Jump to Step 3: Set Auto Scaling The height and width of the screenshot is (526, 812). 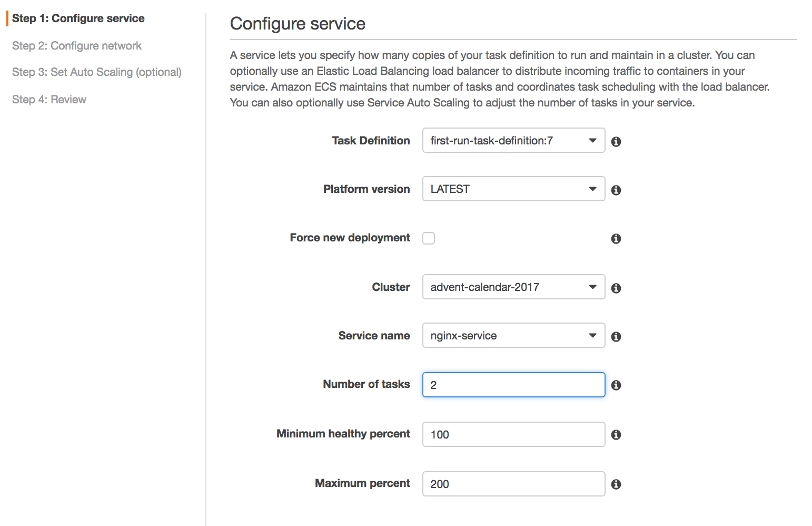point(97,72)
